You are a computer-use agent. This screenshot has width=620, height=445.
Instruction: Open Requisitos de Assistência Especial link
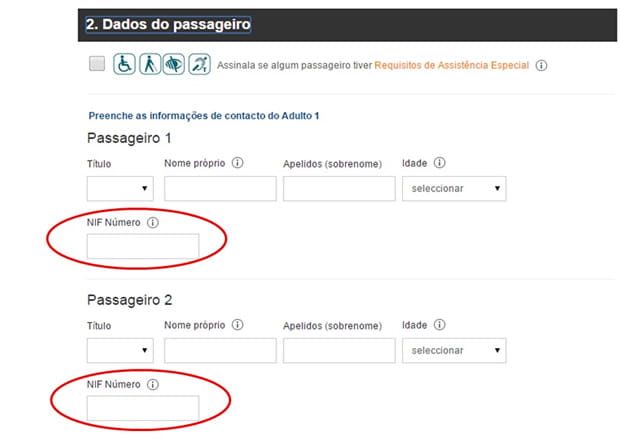(x=451, y=66)
